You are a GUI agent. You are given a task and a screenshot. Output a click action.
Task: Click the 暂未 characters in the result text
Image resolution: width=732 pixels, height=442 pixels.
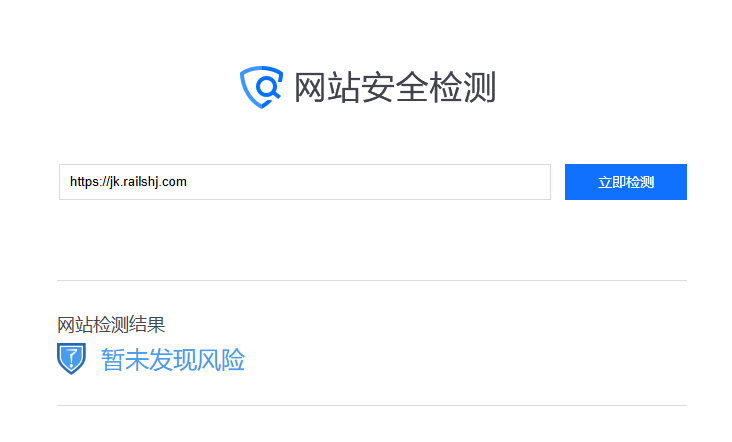(125, 360)
